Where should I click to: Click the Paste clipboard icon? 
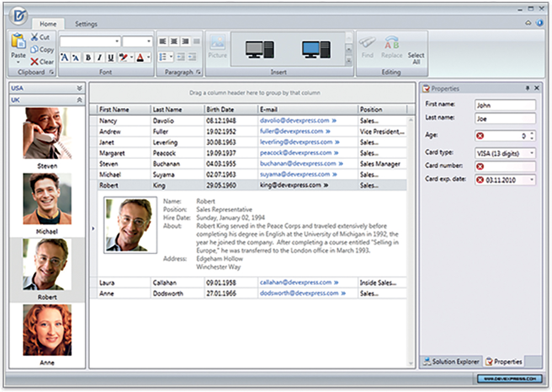pos(18,42)
